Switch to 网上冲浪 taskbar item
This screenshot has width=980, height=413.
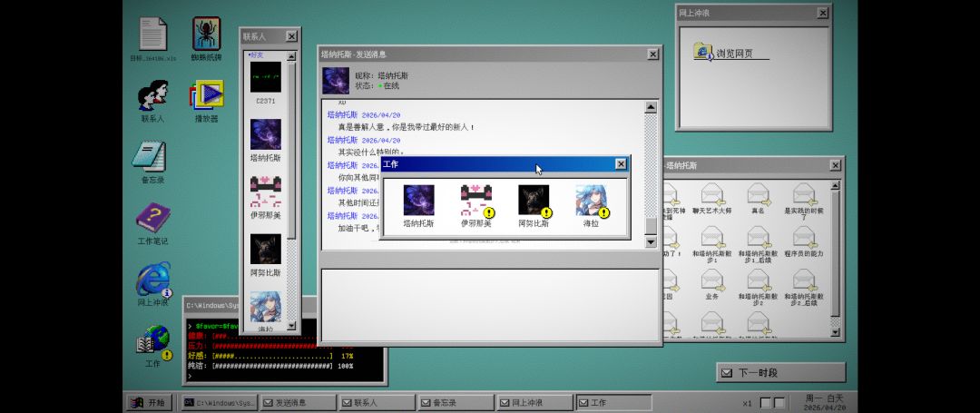click(x=534, y=403)
